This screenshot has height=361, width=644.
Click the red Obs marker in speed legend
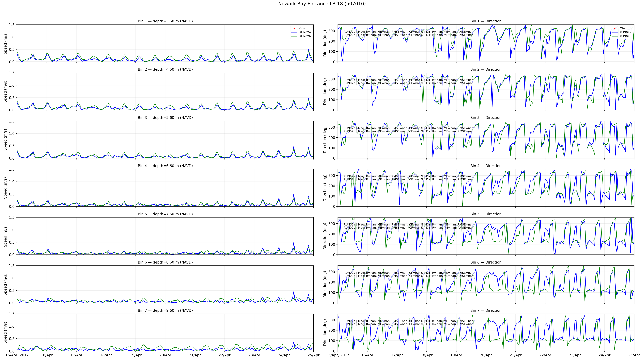[294, 28]
